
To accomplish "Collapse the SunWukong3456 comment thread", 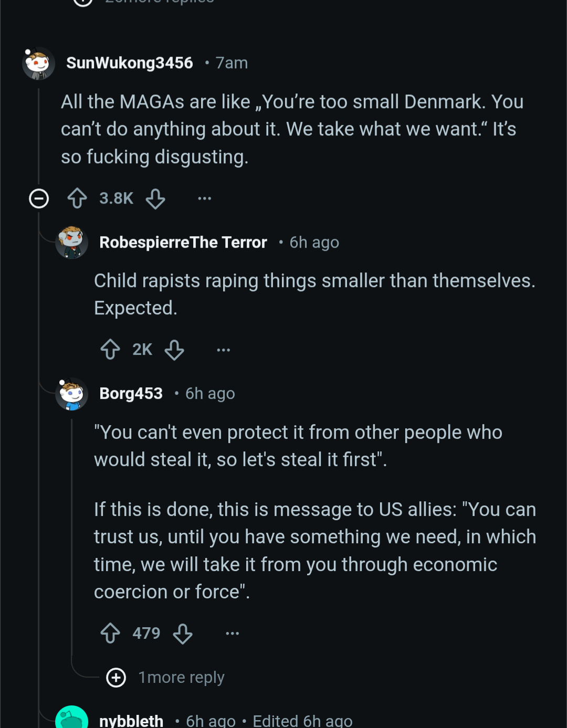I will click(39, 198).
